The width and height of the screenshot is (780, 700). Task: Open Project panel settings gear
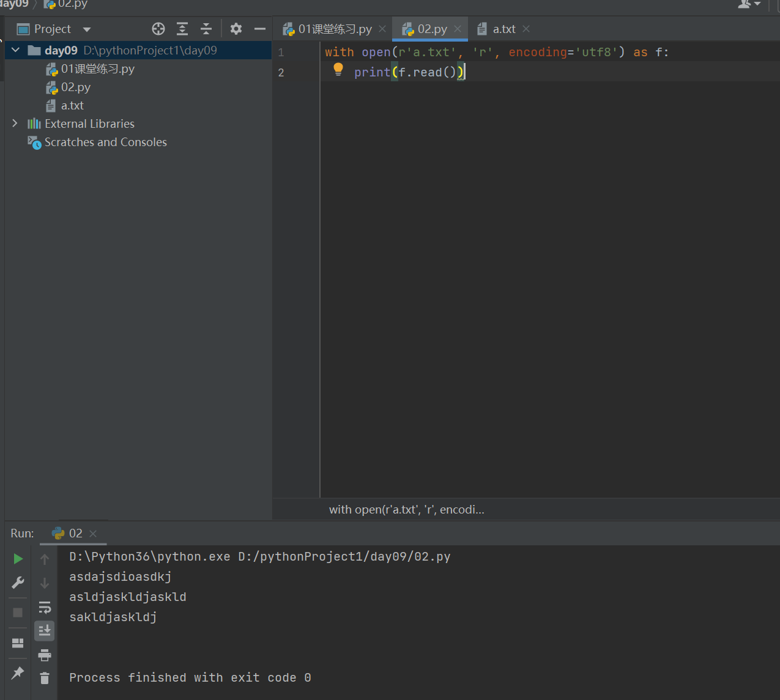[236, 29]
